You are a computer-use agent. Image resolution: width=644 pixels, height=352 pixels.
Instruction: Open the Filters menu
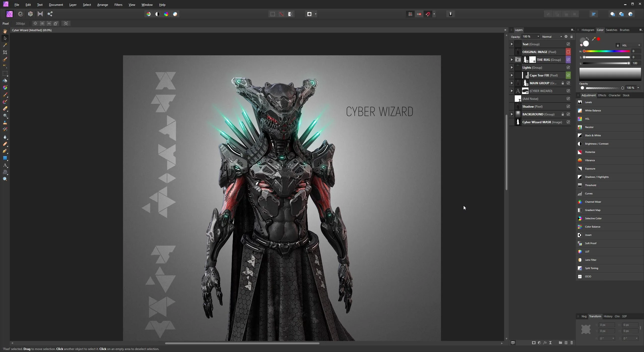[118, 5]
